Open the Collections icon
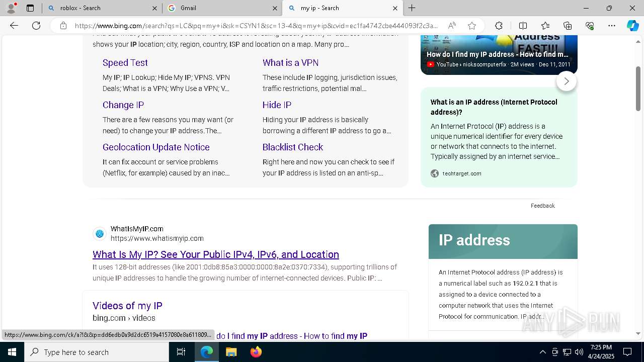Viewport: 644px width, 362px height. (568, 26)
